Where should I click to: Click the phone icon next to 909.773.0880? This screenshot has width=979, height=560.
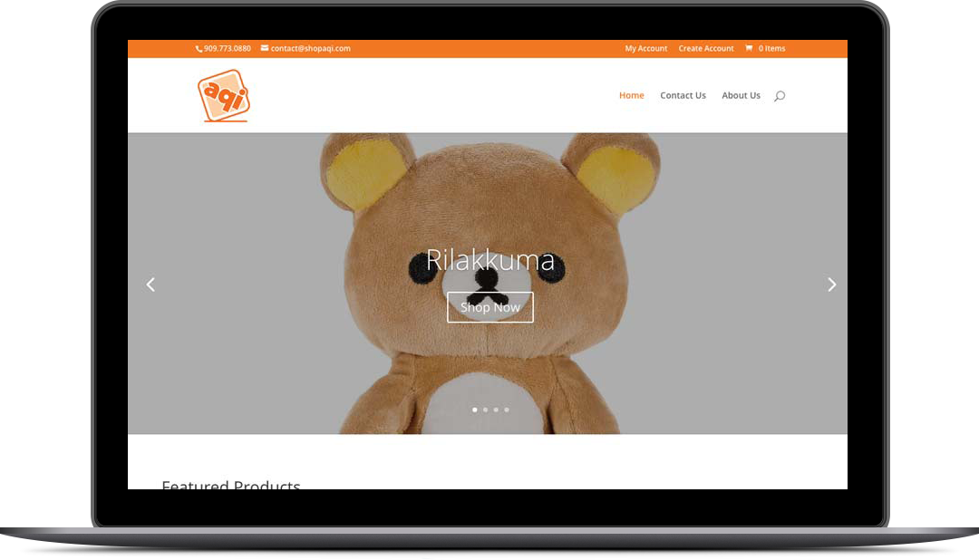point(199,48)
